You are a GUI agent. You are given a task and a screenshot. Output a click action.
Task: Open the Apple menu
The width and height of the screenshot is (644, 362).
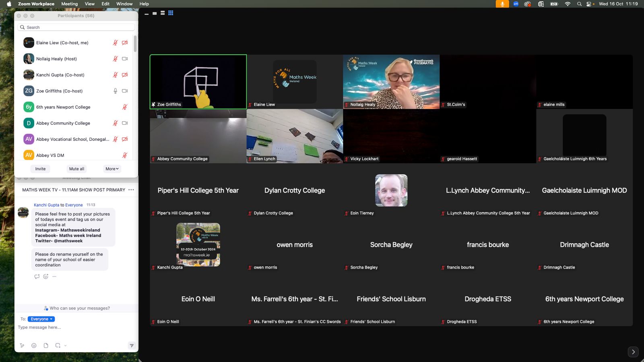coord(9,4)
